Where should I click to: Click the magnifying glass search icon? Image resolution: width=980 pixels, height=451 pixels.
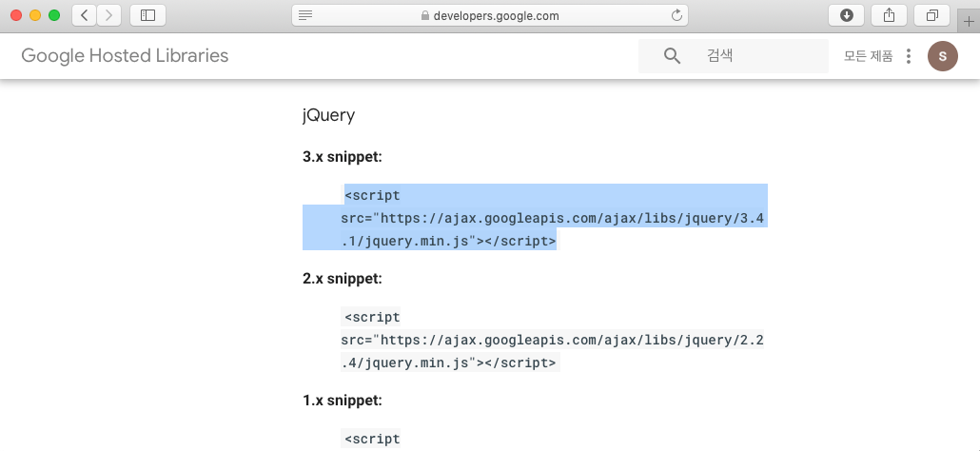pos(672,56)
